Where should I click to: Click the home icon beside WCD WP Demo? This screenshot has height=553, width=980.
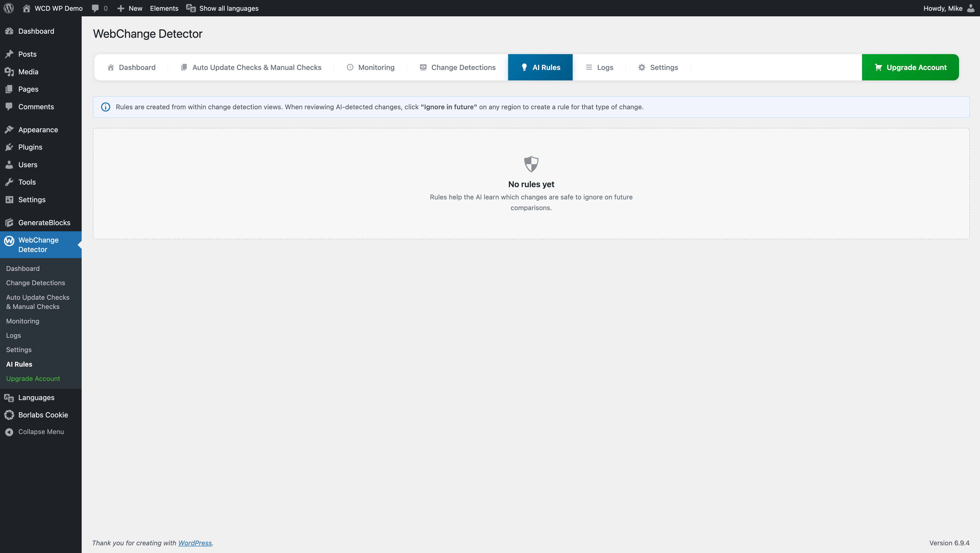pos(26,8)
